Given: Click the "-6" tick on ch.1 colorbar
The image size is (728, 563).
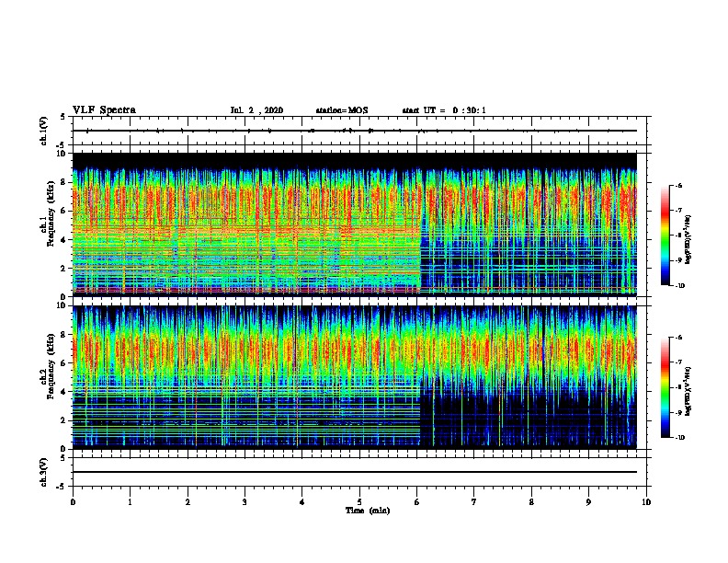Looking at the screenshot, I should tap(679, 186).
